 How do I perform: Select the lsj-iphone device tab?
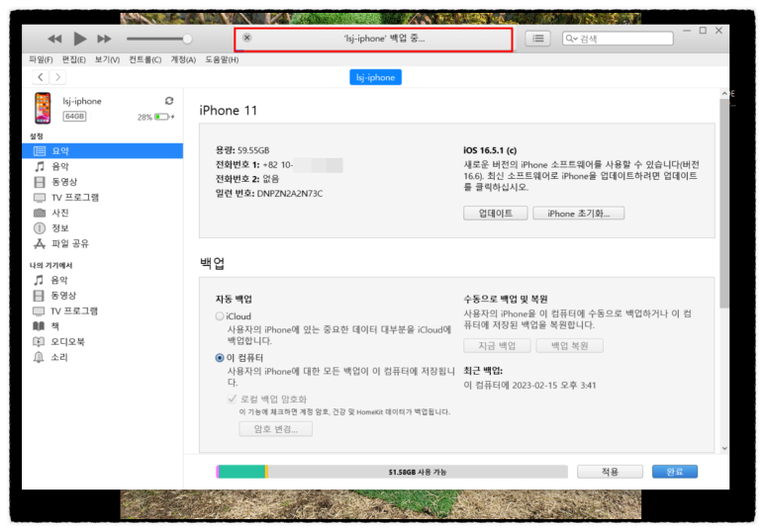pos(375,77)
